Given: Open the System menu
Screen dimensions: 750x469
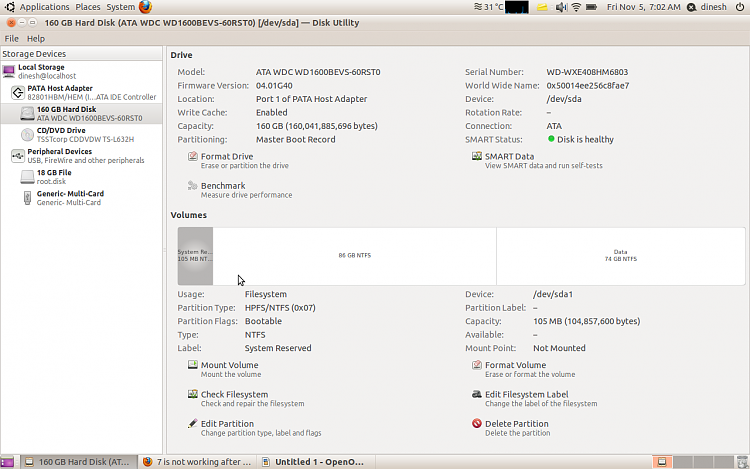Looking at the screenshot, I should click(121, 7).
